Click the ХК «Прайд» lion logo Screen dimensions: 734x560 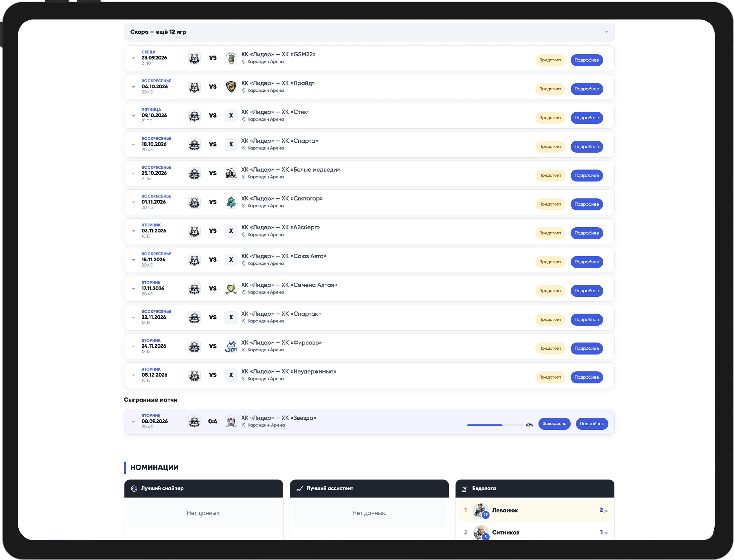click(x=231, y=87)
